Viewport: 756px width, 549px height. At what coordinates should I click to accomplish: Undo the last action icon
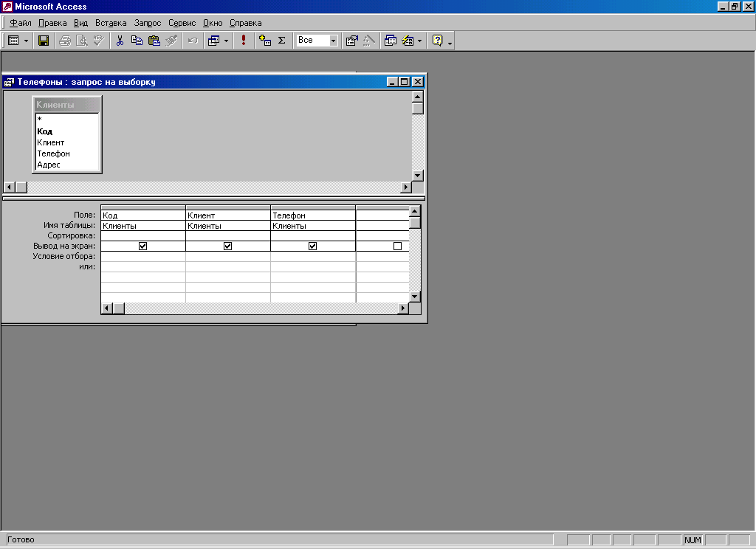coord(193,41)
